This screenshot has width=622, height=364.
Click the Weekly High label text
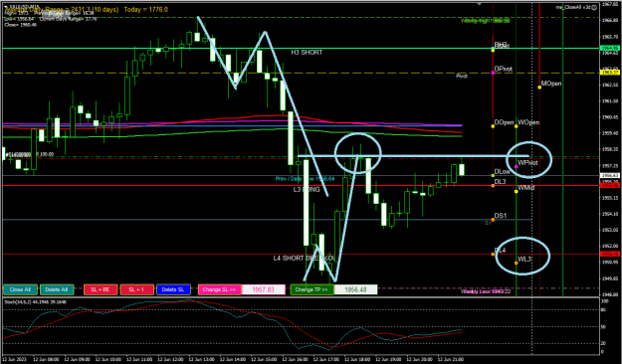click(x=485, y=21)
